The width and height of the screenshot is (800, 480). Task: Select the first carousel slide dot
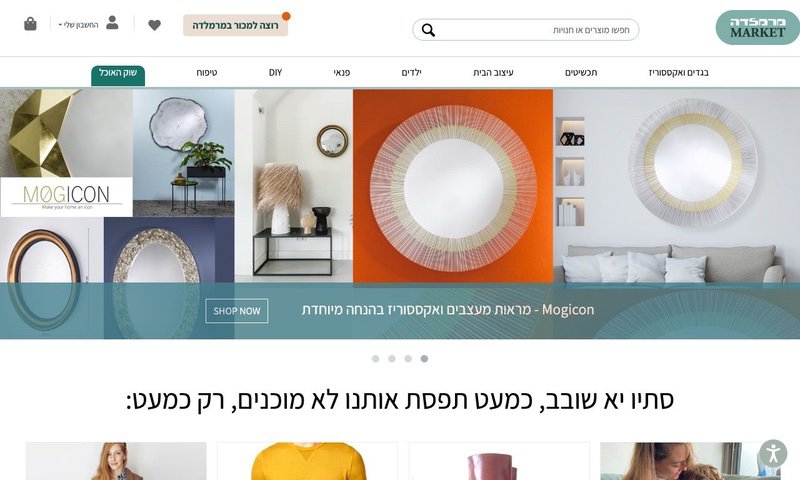[376, 359]
